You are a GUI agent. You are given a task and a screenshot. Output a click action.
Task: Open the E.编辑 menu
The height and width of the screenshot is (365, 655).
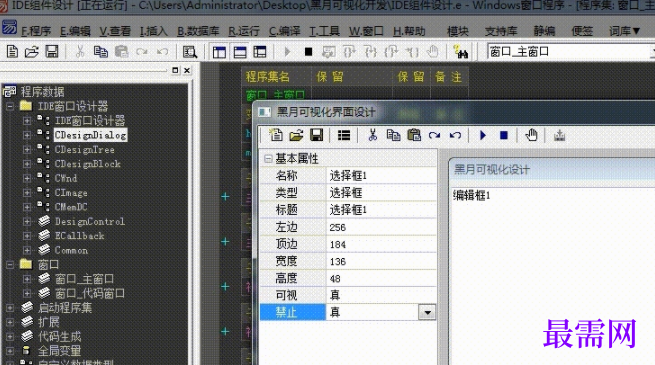[75, 31]
